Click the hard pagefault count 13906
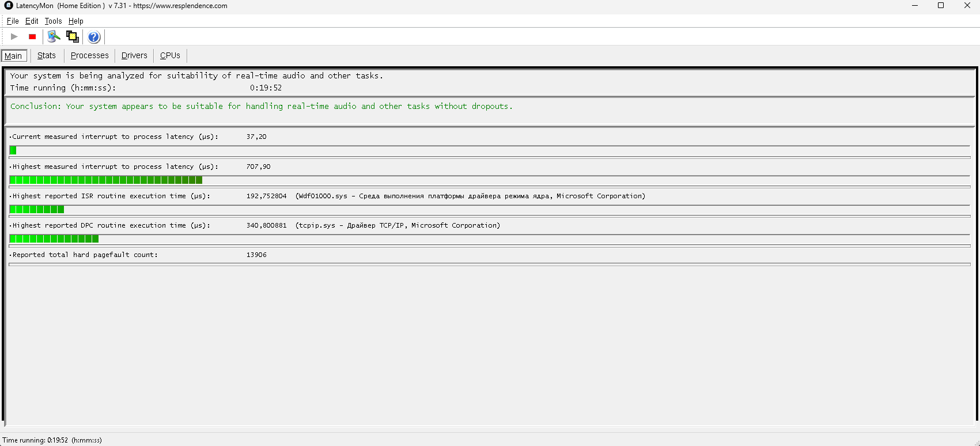Image resolution: width=980 pixels, height=446 pixels. pyautogui.click(x=256, y=255)
